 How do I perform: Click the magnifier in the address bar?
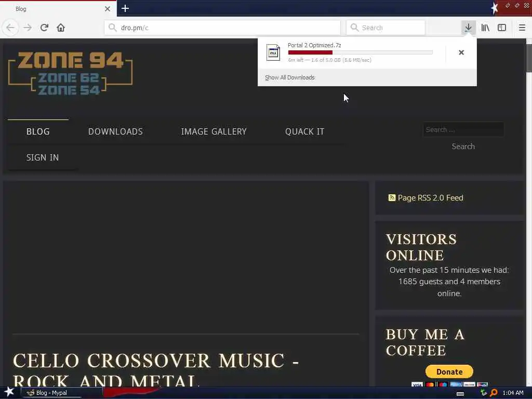pyautogui.click(x=113, y=28)
